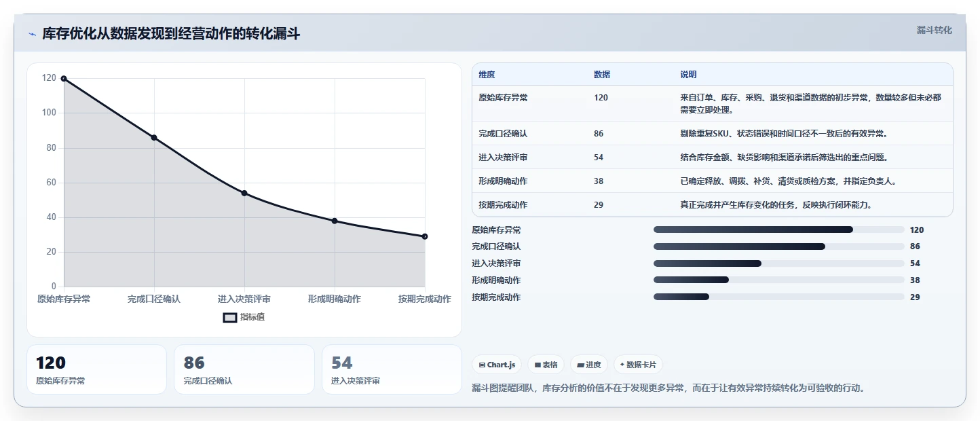The height and width of the screenshot is (421, 980).
Task: Click the Chart.js tag chip
Action: 497,365
